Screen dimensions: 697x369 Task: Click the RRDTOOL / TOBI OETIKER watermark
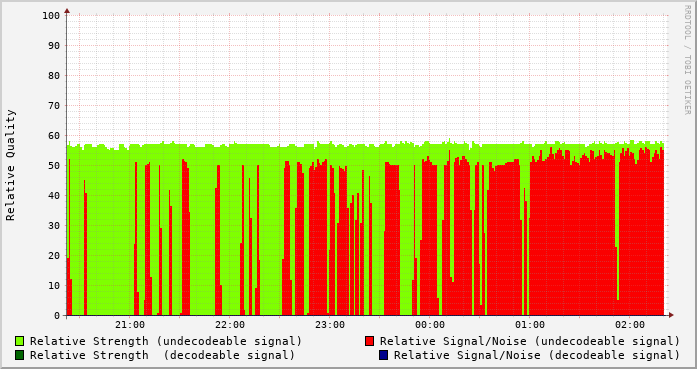pos(687,60)
